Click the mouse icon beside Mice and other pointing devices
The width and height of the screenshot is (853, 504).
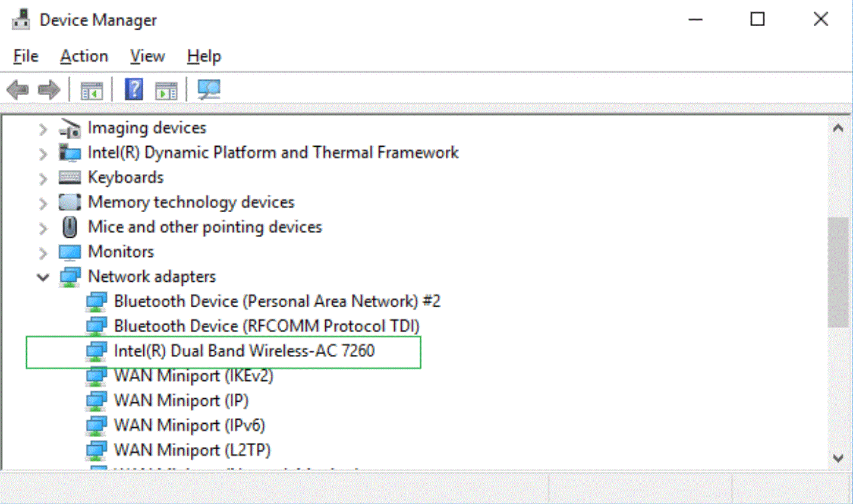coord(70,227)
